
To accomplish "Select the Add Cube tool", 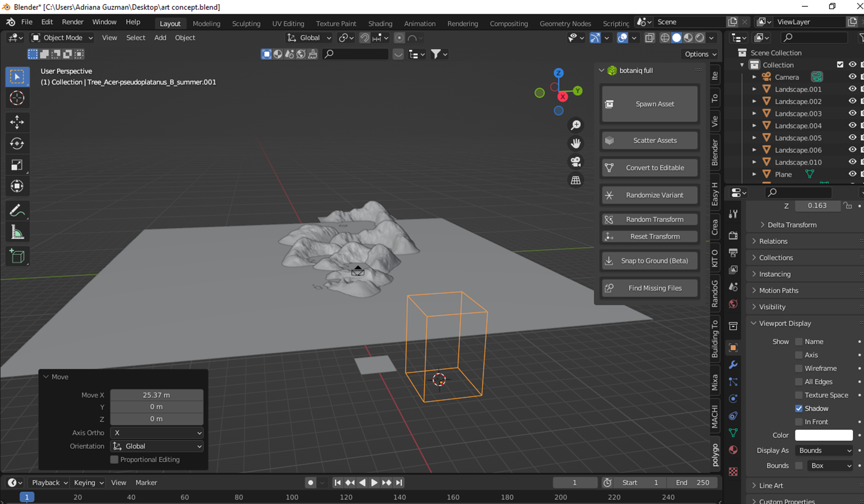I will pyautogui.click(x=17, y=256).
